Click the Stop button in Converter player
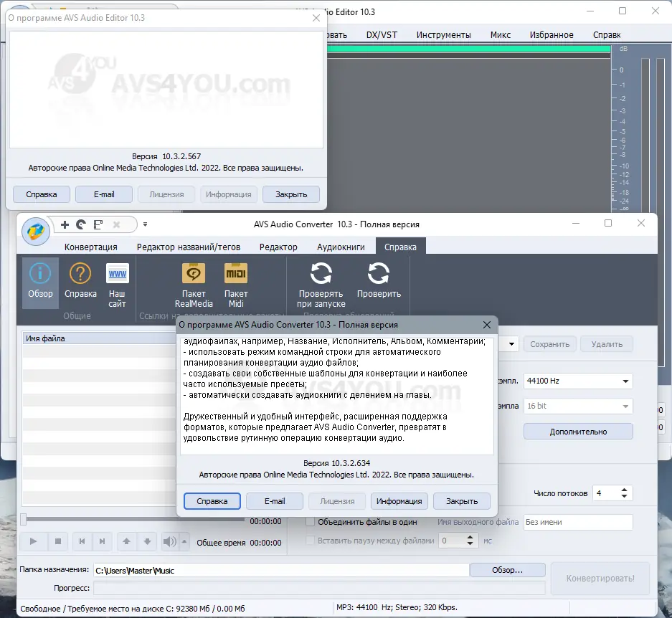Image resolution: width=672 pixels, height=618 pixels. pos(58,541)
